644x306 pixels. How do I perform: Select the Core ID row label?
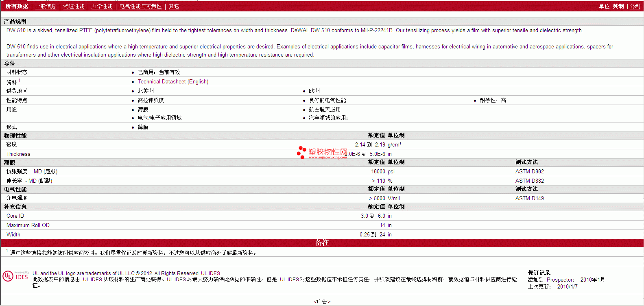[15, 216]
